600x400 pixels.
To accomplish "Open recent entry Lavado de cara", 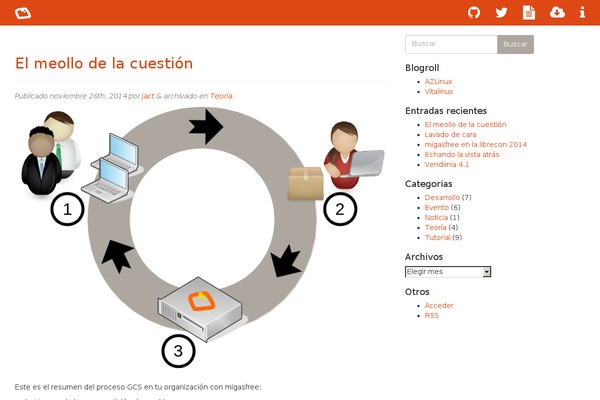I will 450,134.
